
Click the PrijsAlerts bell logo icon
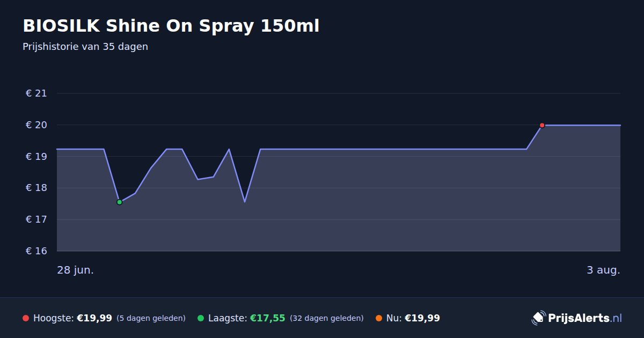[538, 318]
